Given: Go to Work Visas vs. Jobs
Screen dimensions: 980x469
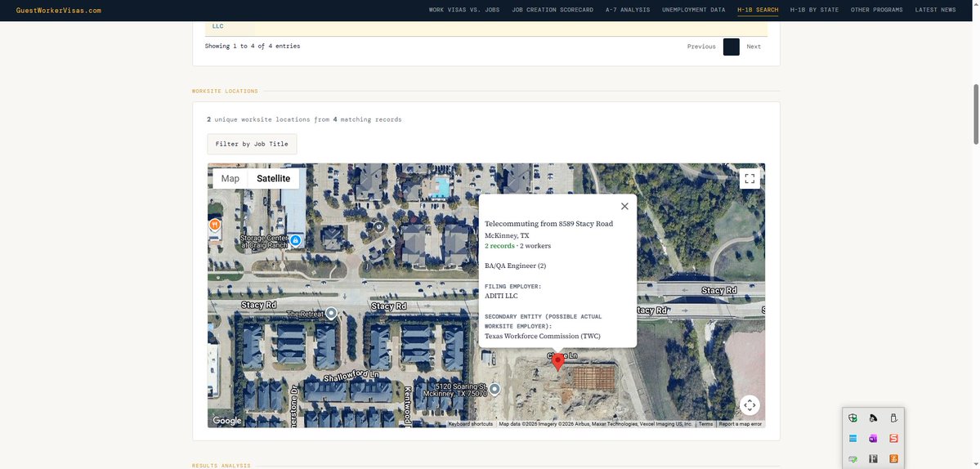Looking at the screenshot, I should [x=463, y=10].
